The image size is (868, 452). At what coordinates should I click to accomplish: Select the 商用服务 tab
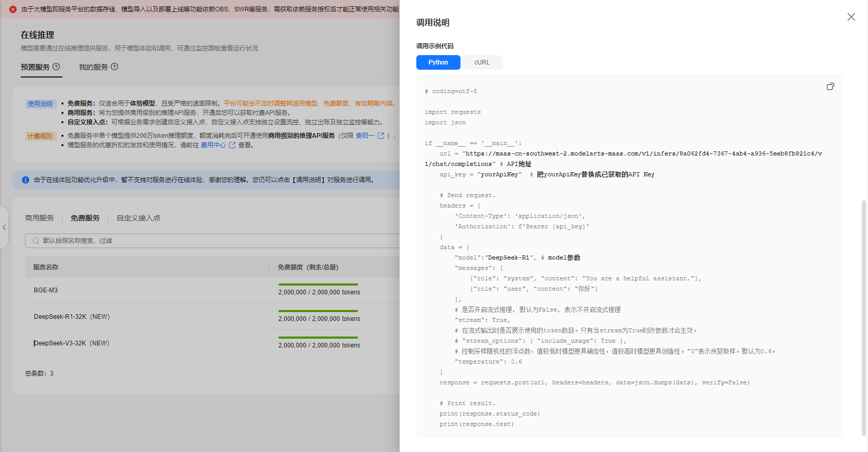(x=40, y=218)
